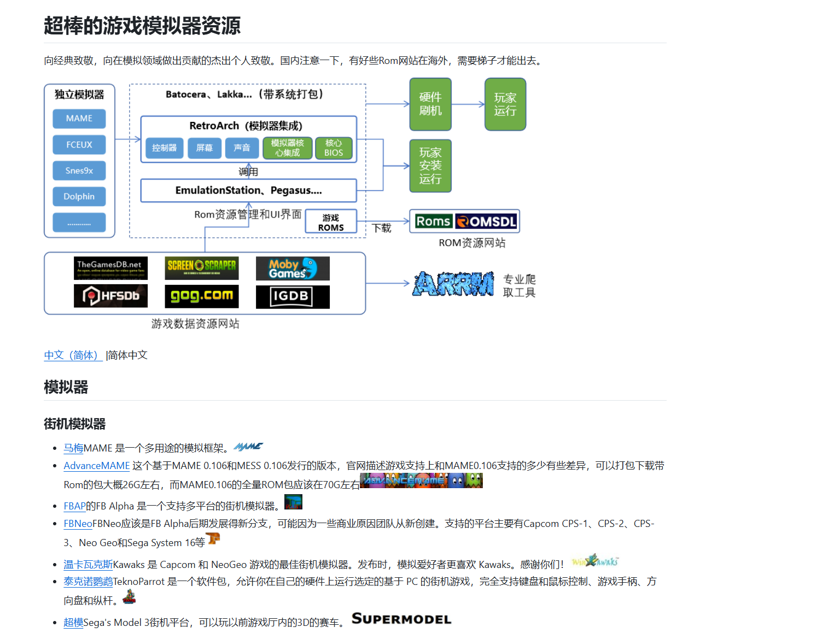
Task: Click the Snes9x box in diagram
Action: pyautogui.click(x=79, y=171)
